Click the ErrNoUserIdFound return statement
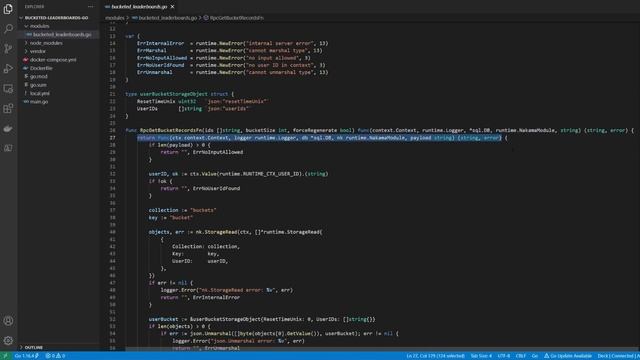Screen dimensions: 640x360 [x=200, y=189]
